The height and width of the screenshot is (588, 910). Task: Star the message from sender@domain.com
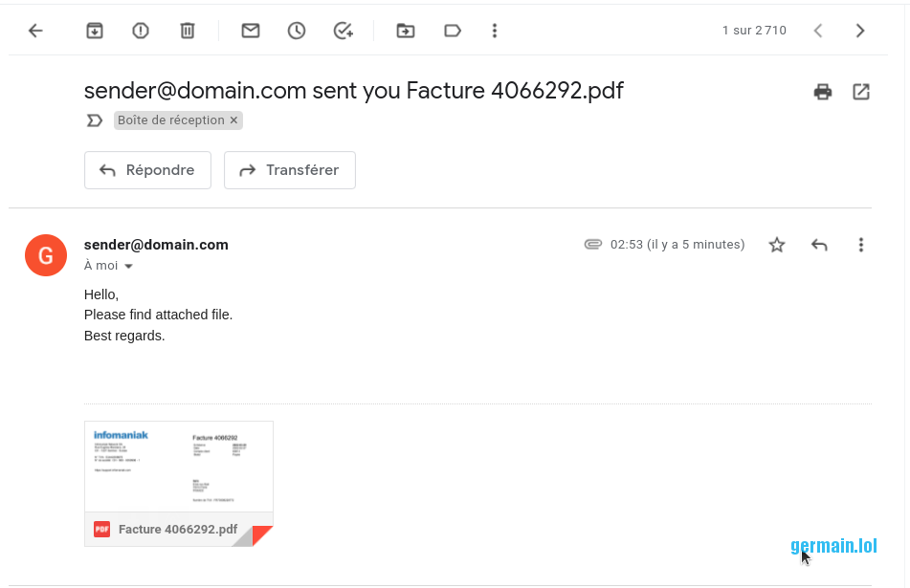tap(777, 245)
